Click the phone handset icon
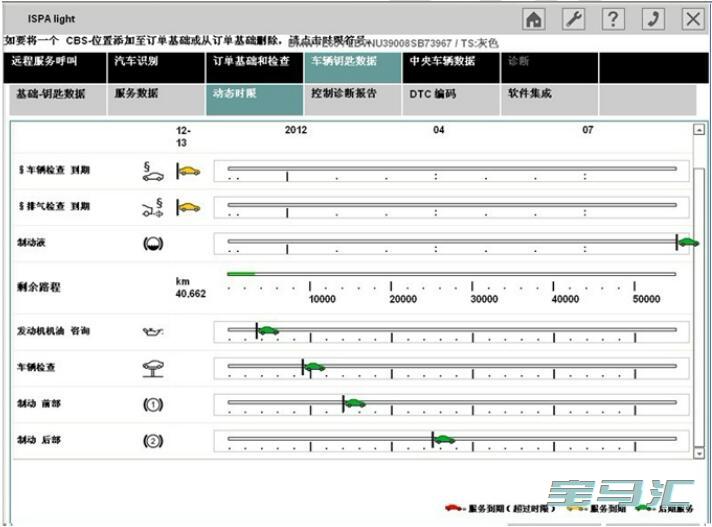Viewport: 712px width, 527px height. 653,19
